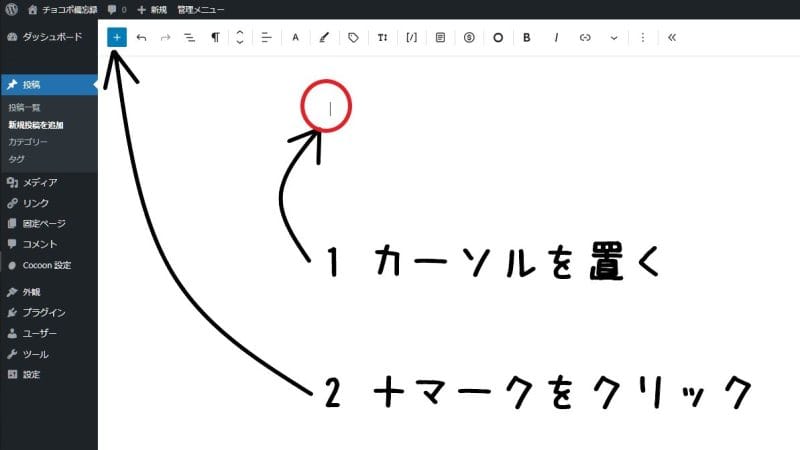Click the undo arrow in the toolbar

click(x=141, y=37)
